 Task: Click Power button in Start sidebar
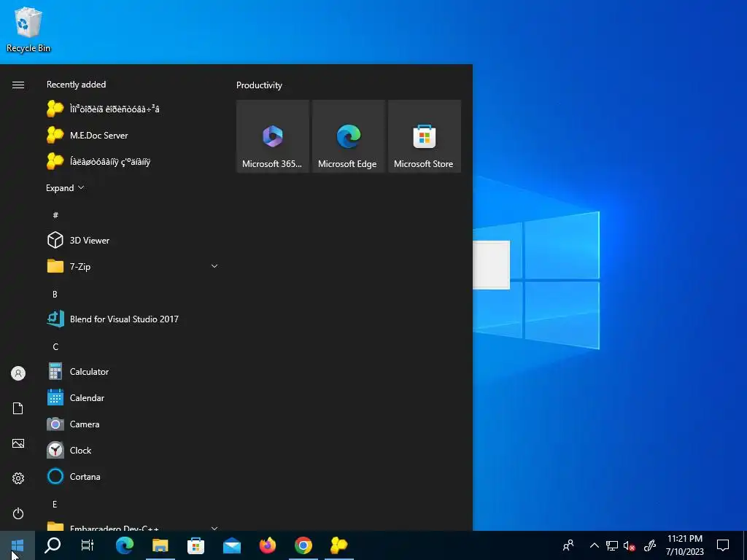click(x=18, y=513)
